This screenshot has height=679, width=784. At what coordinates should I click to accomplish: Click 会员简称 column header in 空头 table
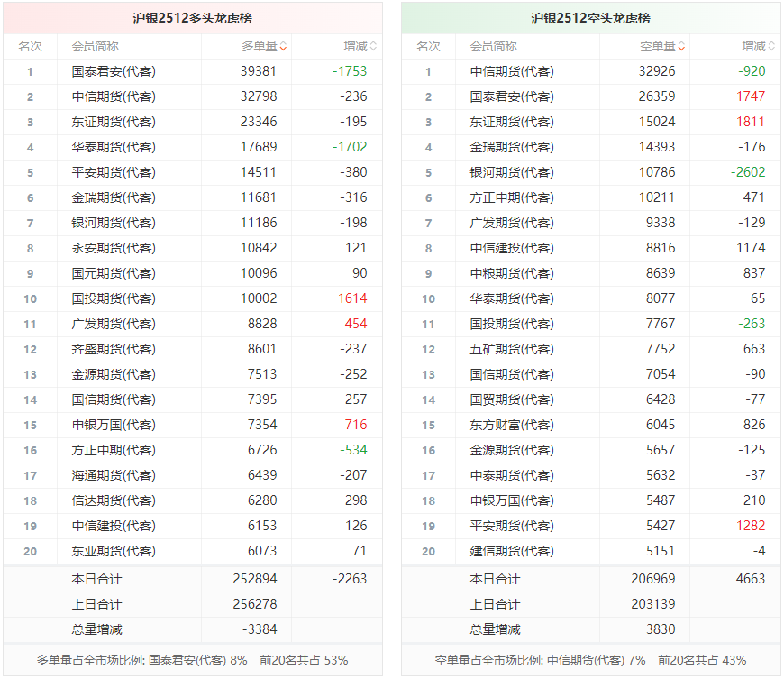tap(493, 46)
